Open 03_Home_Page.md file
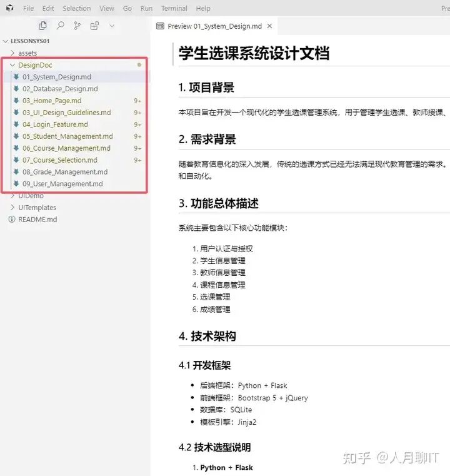Screen dimensions: 450x476 click(x=52, y=101)
